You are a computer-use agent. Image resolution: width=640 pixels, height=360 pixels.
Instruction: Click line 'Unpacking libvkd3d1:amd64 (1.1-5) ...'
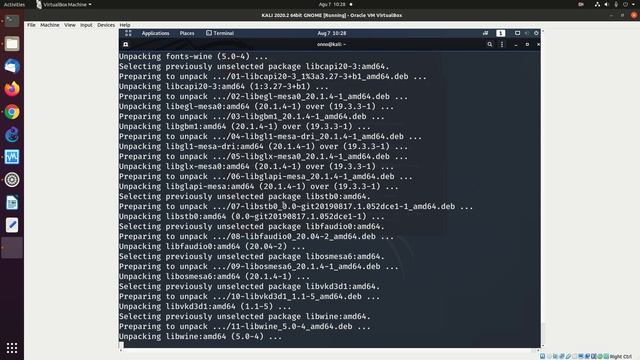point(205,306)
